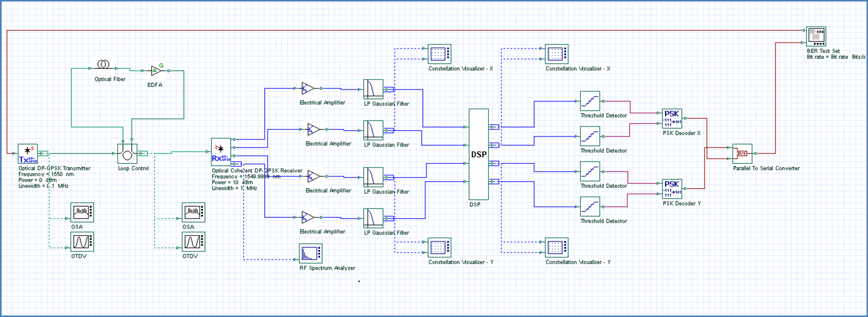
Task: Select the Parallel To Serial Converter icon
Action: click(x=742, y=154)
